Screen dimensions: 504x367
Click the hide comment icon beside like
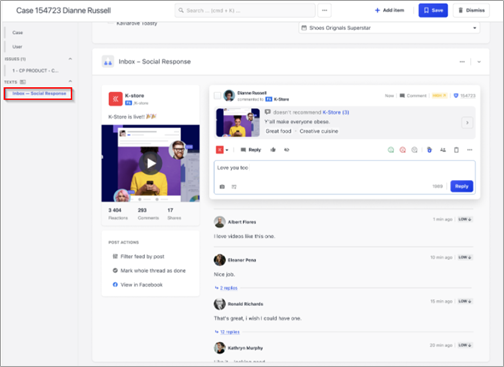tap(287, 150)
